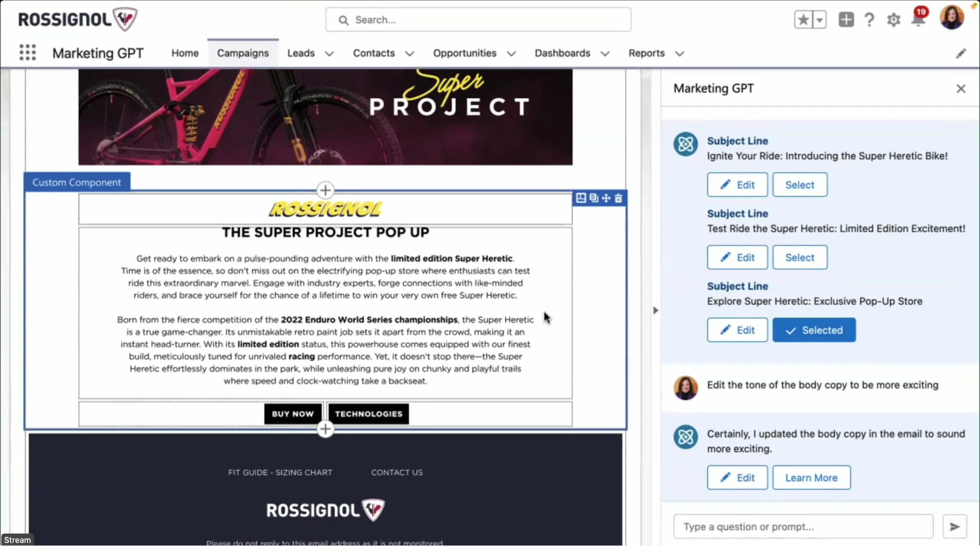Focus the 'Type a question or prompt' field
Image resolution: width=980 pixels, height=546 pixels.
[803, 526]
